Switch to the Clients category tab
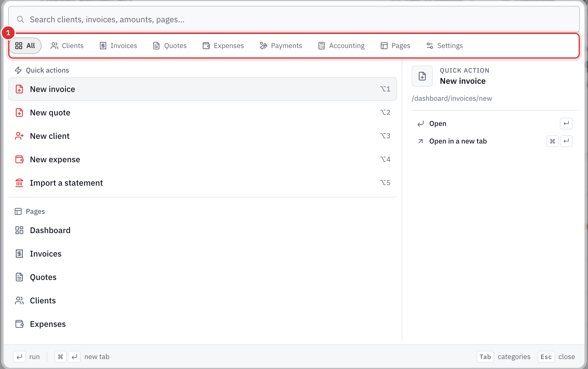Screen dimensions: 588x369 [x=67, y=46]
